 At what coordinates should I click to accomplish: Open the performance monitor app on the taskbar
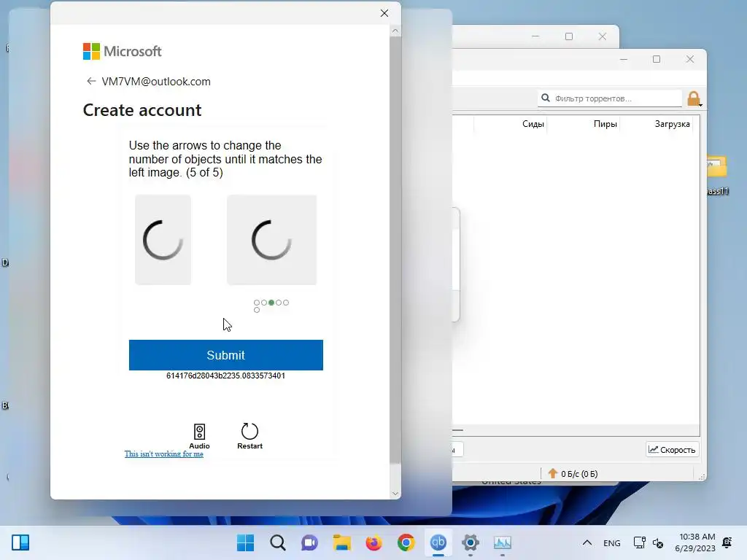503,542
